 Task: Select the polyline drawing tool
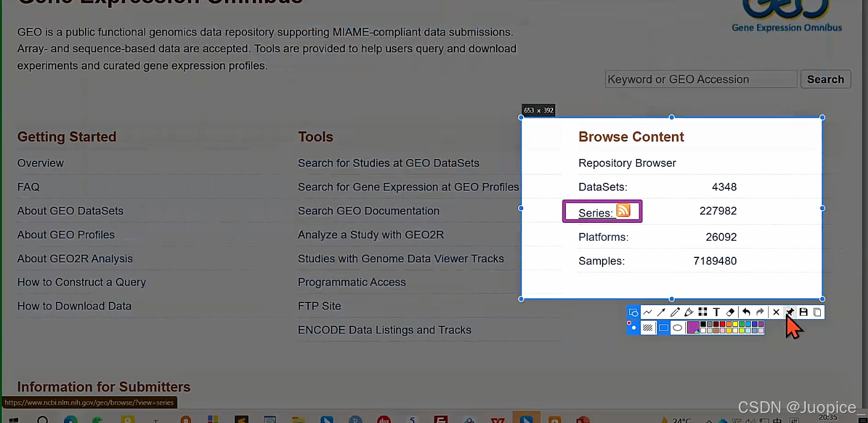click(x=648, y=312)
